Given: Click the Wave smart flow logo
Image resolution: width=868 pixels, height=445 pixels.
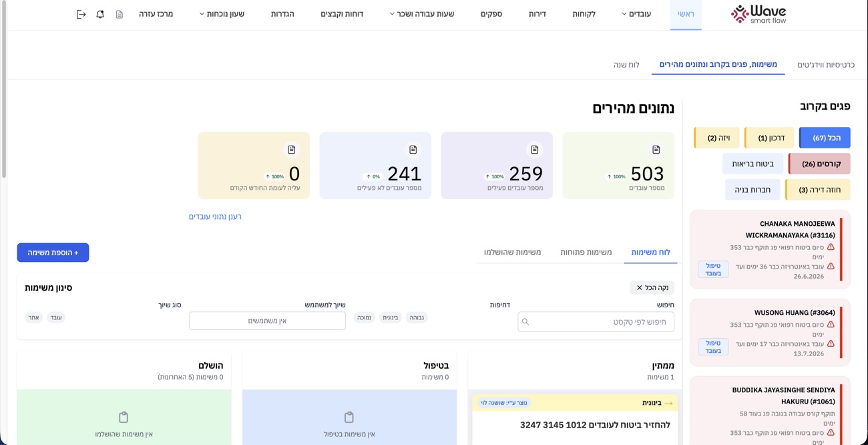Looking at the screenshot, I should [x=758, y=14].
